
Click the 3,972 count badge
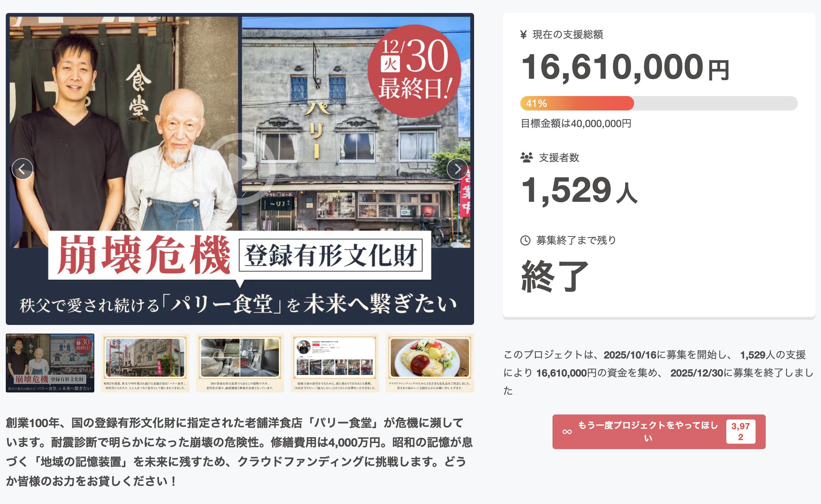point(741,432)
